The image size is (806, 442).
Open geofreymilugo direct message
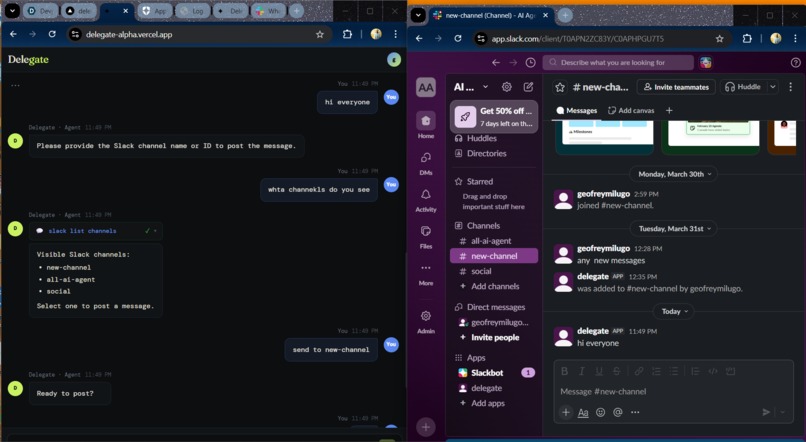point(494,322)
